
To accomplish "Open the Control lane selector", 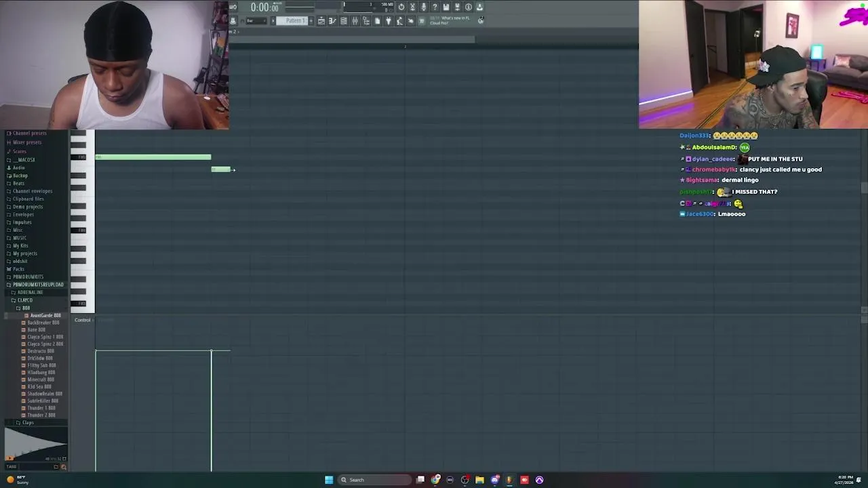I will coord(83,320).
